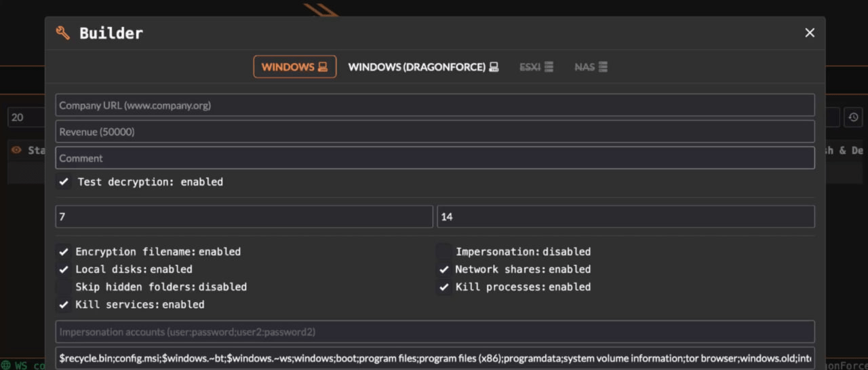Image resolution: width=868 pixels, height=370 pixels.
Task: Toggle Test decryption checkbox
Action: click(x=64, y=182)
